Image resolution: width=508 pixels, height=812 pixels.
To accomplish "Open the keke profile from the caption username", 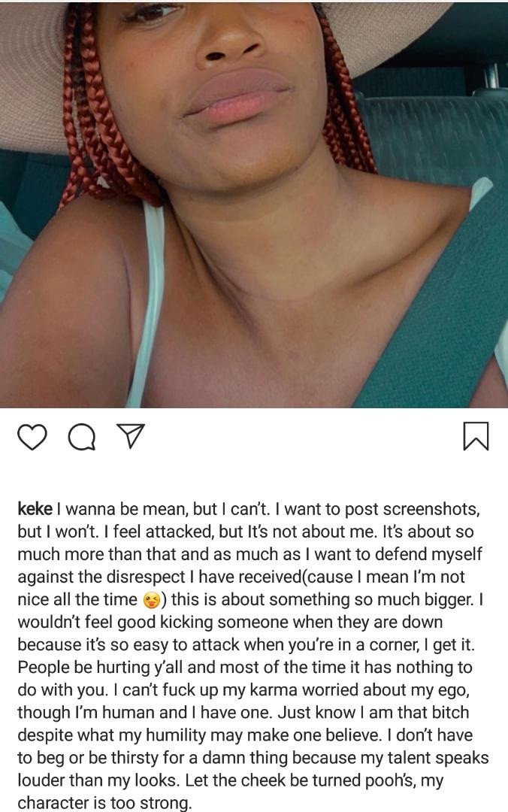I will (35, 508).
